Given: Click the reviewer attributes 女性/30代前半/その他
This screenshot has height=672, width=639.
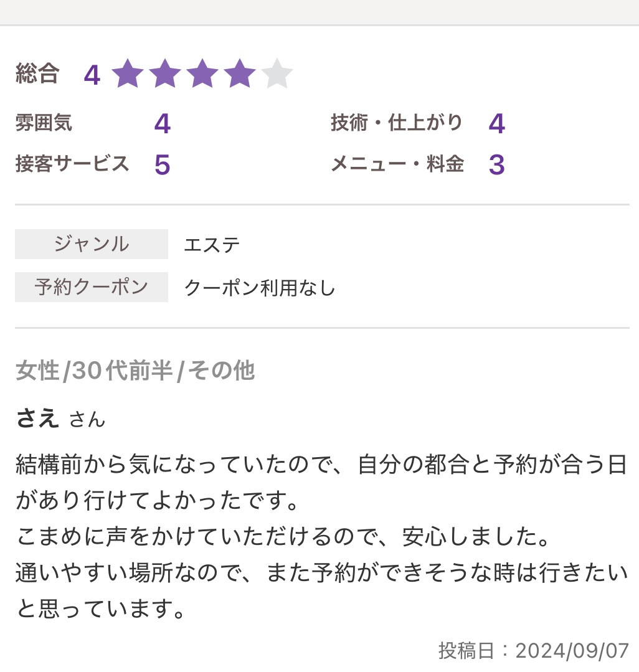Looking at the screenshot, I should [135, 371].
